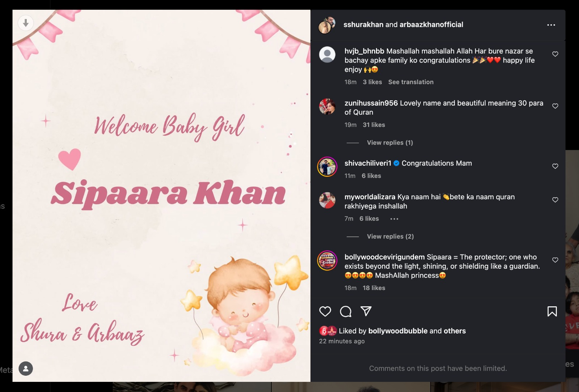
Task: Like the shivachiliveri1 comment
Action: (x=555, y=166)
